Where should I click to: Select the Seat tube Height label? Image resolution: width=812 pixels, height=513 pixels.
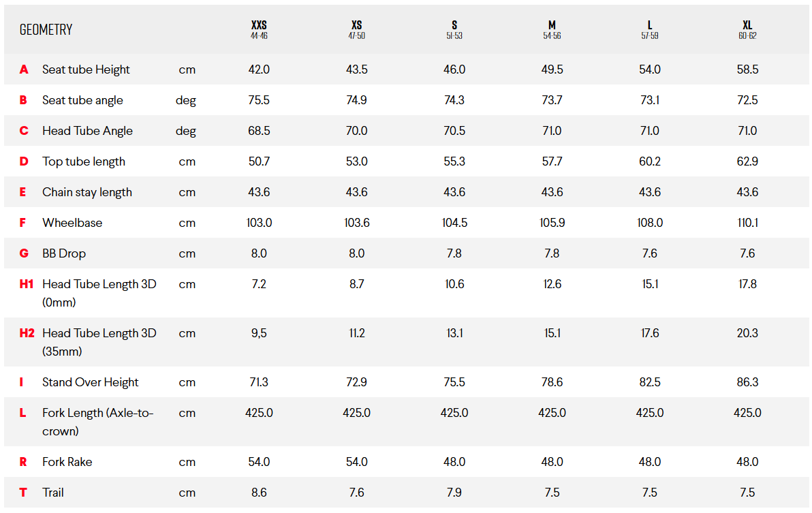pos(86,69)
